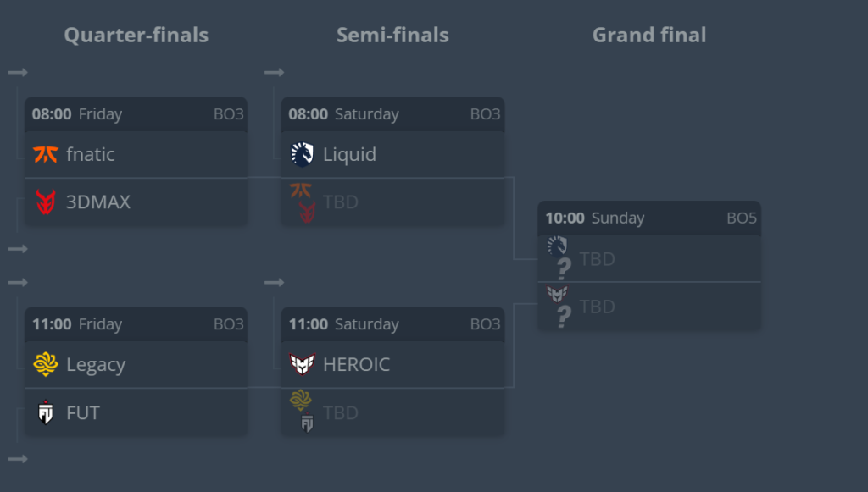Select the FUT team name
This screenshot has height=492, width=868.
pyautogui.click(x=83, y=413)
